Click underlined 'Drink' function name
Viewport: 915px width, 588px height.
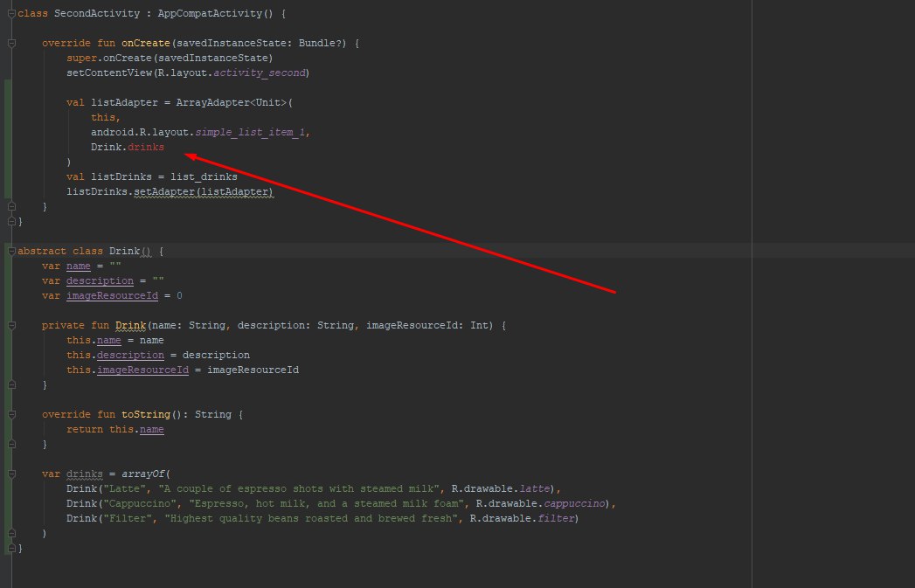(x=131, y=326)
